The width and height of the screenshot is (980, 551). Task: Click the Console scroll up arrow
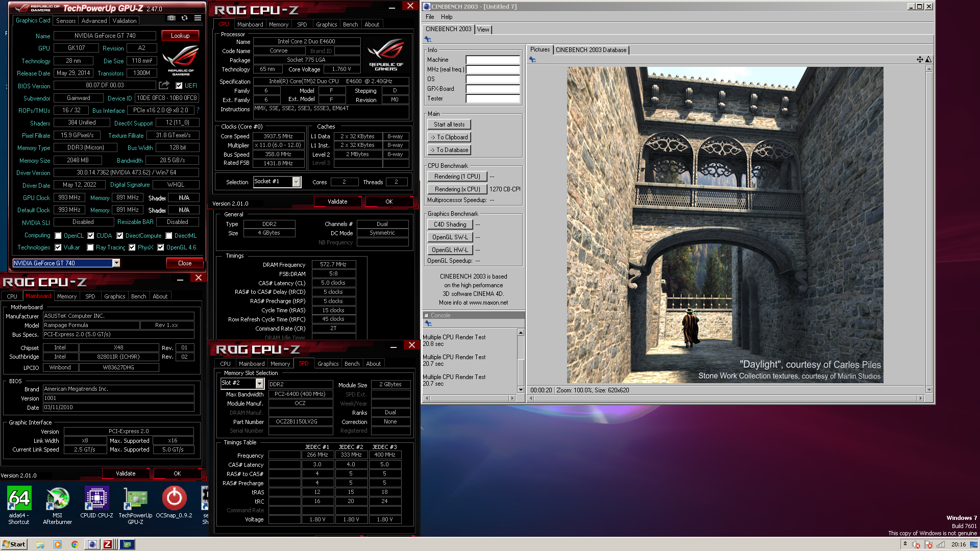tap(521, 333)
